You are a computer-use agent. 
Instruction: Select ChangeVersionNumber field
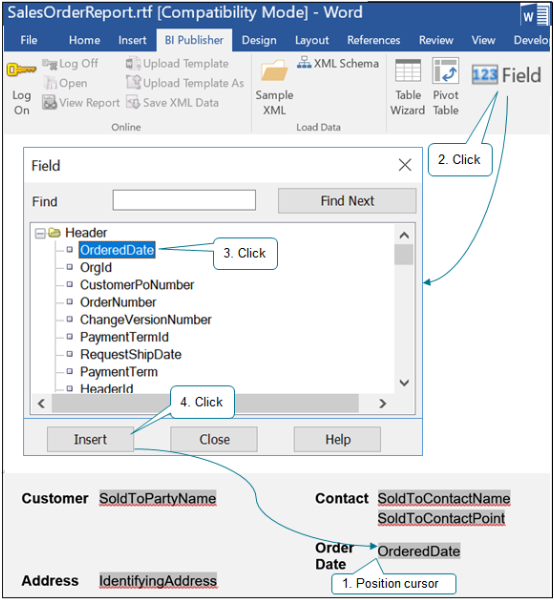145,320
